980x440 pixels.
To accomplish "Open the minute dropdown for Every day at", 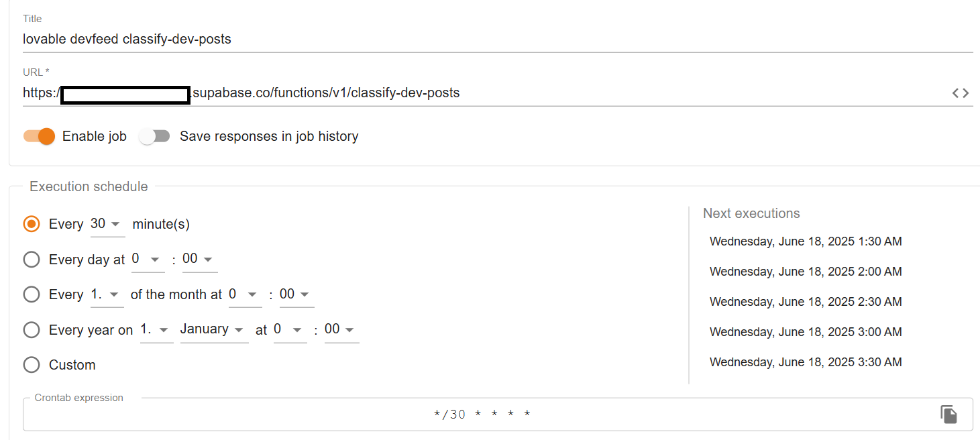I will (200, 260).
